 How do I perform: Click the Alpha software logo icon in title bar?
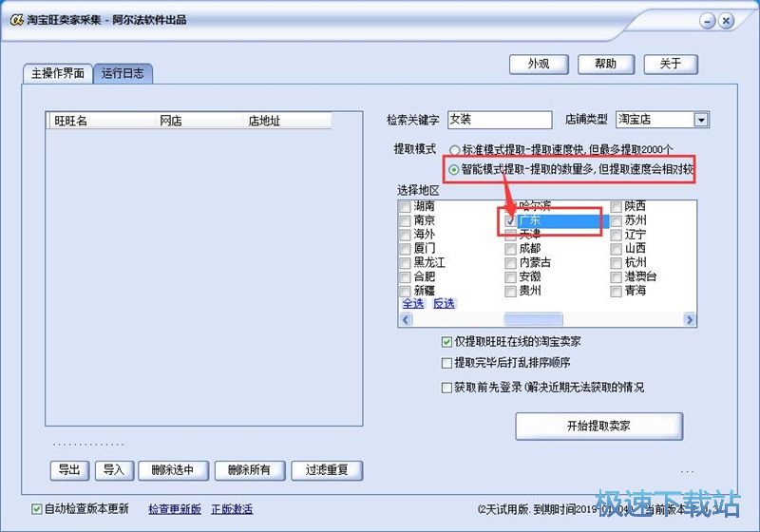tap(16, 20)
